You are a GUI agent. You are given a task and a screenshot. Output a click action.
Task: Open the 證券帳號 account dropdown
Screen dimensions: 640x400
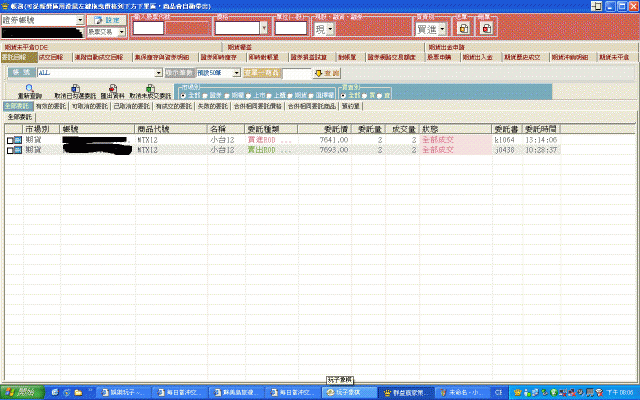(x=80, y=20)
